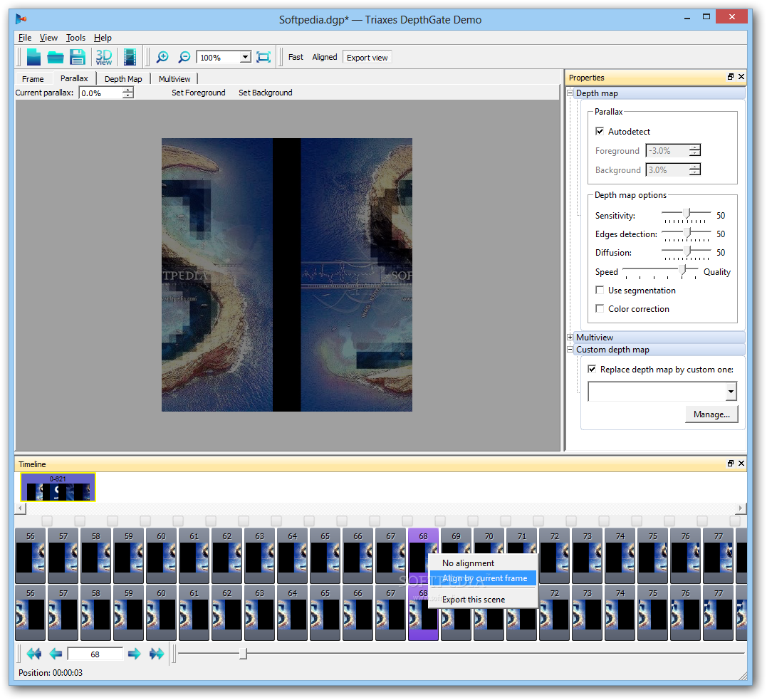Adjust the Sensitivity slider

tap(687, 214)
